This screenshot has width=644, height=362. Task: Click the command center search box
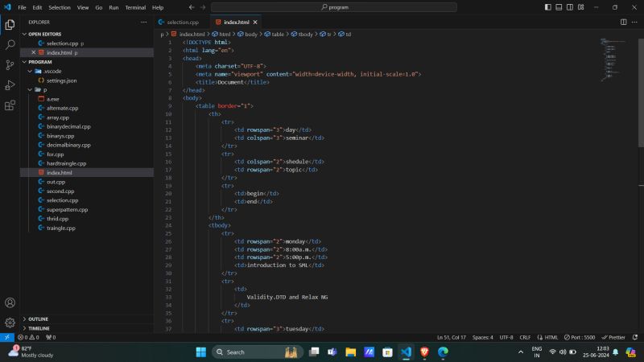(x=334, y=7)
